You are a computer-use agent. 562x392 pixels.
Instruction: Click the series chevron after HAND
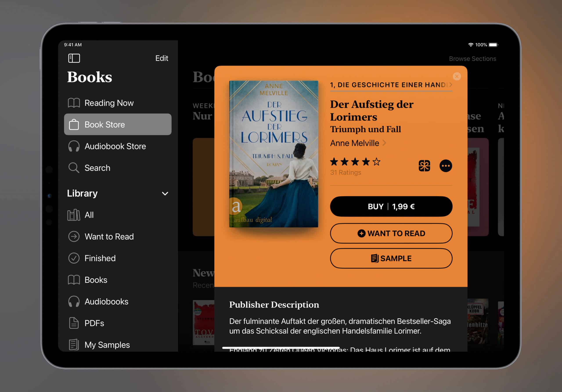coord(451,85)
